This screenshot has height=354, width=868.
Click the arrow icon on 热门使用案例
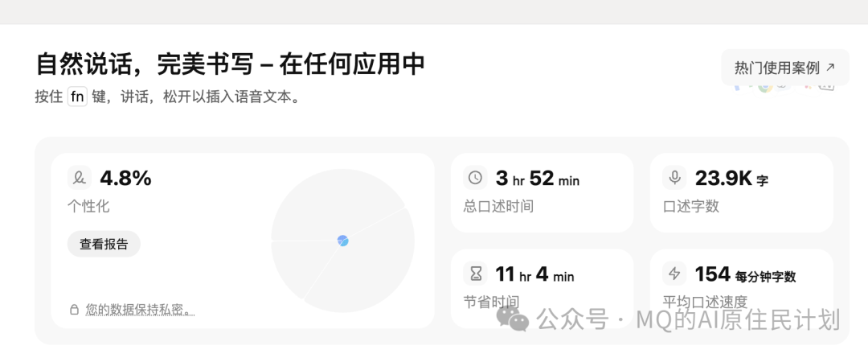830,68
